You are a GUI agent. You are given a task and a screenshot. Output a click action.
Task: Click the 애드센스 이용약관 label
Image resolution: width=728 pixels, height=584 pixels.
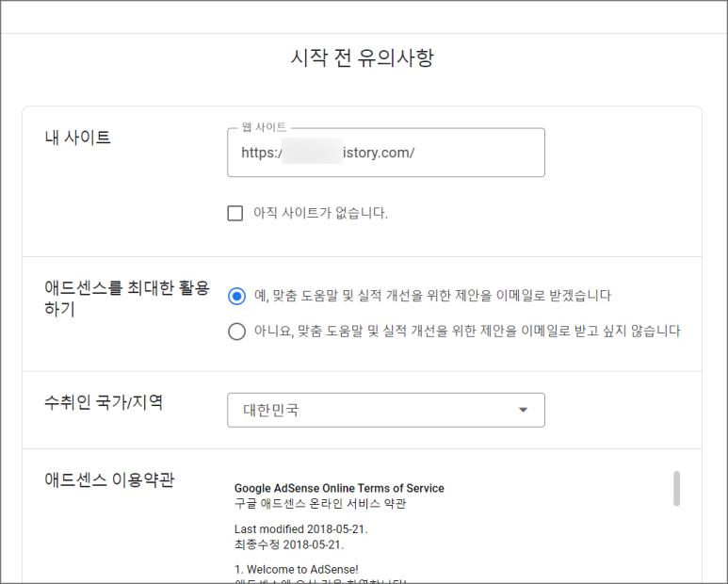[x=109, y=479]
